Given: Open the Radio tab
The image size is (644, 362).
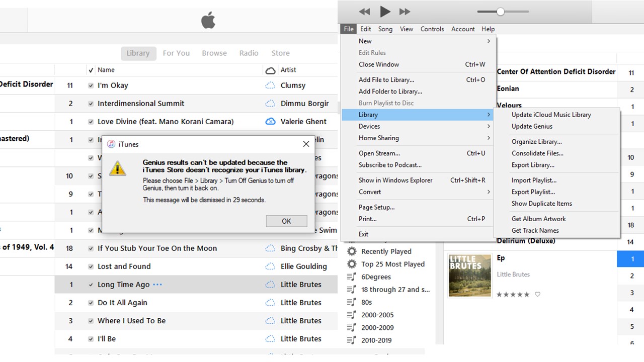Looking at the screenshot, I should point(249,53).
